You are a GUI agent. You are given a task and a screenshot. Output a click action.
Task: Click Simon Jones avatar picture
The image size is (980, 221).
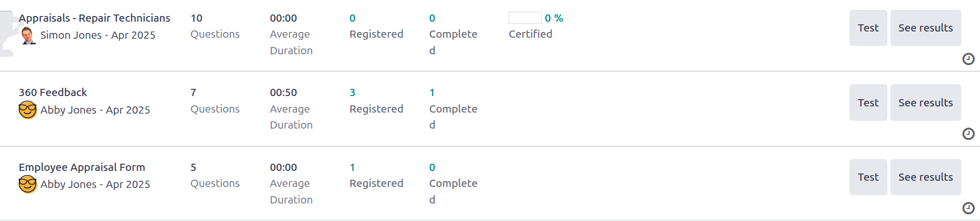28,36
